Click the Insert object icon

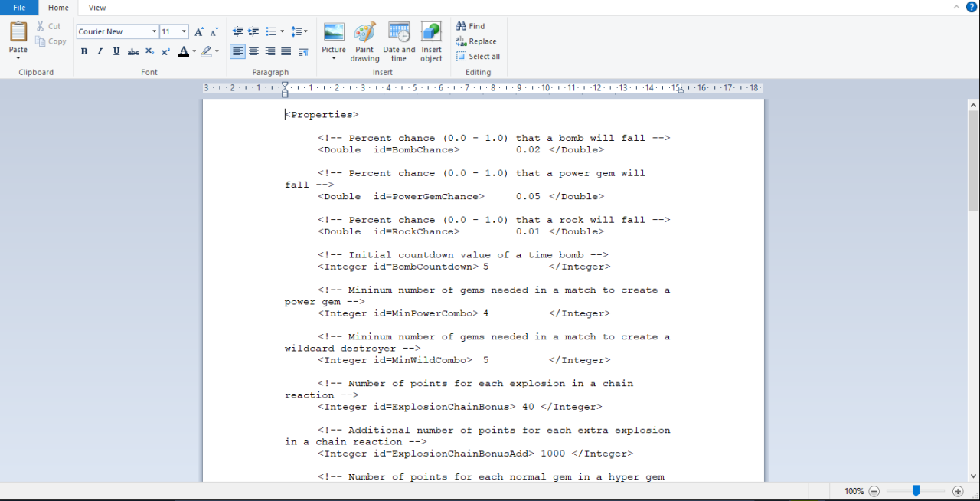[x=431, y=32]
